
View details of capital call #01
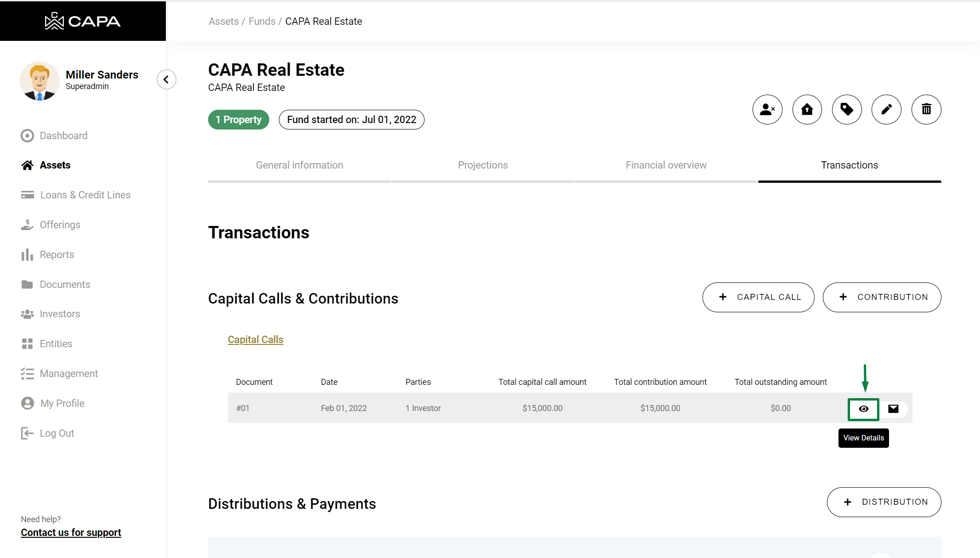click(x=863, y=409)
